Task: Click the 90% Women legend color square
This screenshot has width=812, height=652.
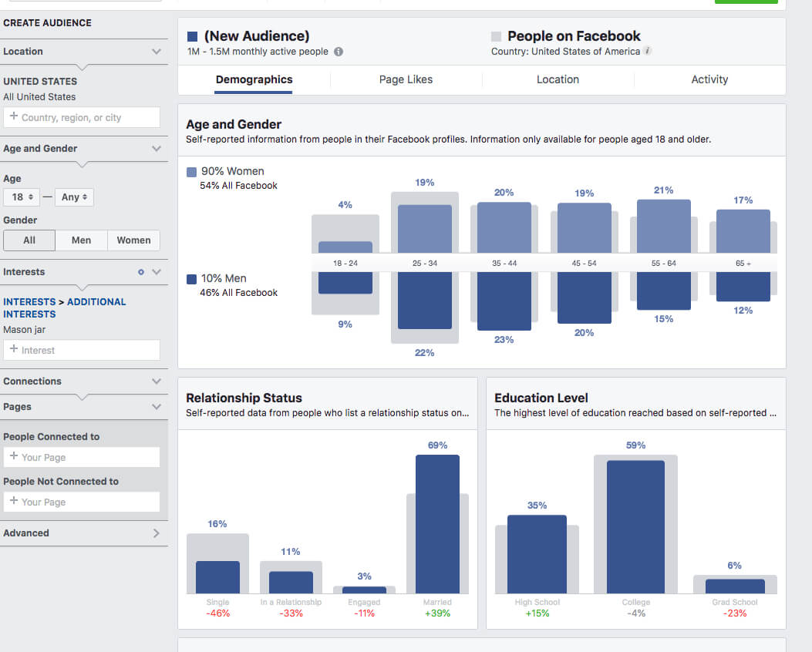Action: tap(191, 172)
